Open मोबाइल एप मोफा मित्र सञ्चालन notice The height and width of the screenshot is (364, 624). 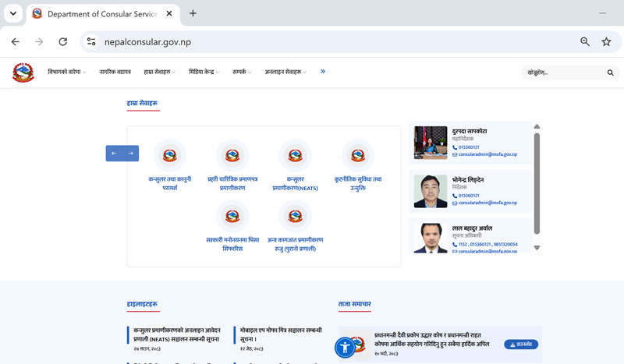[x=281, y=334]
